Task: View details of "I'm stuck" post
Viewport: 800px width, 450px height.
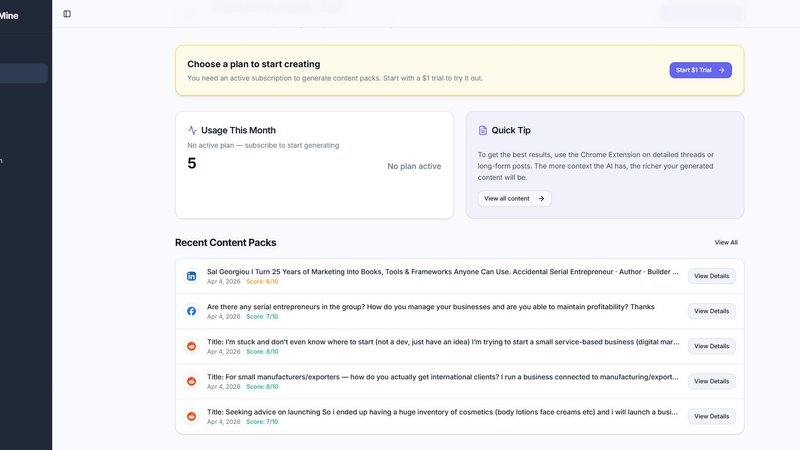Action: pos(711,346)
